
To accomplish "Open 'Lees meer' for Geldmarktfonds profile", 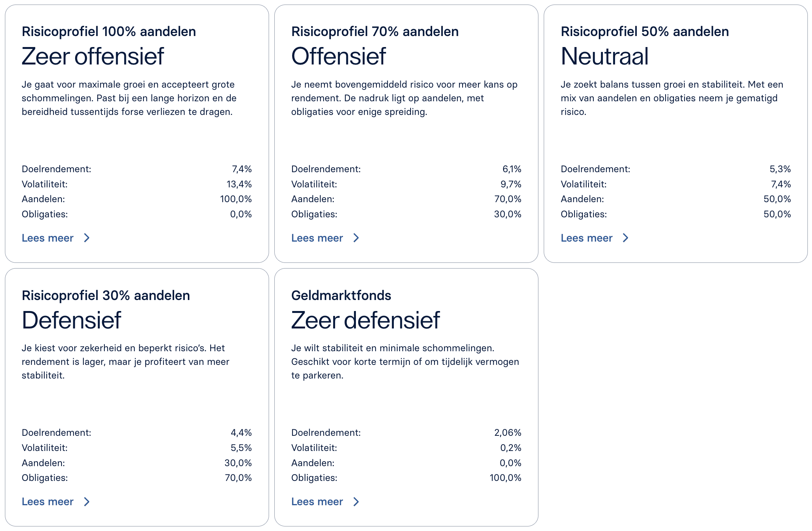I will click(317, 502).
